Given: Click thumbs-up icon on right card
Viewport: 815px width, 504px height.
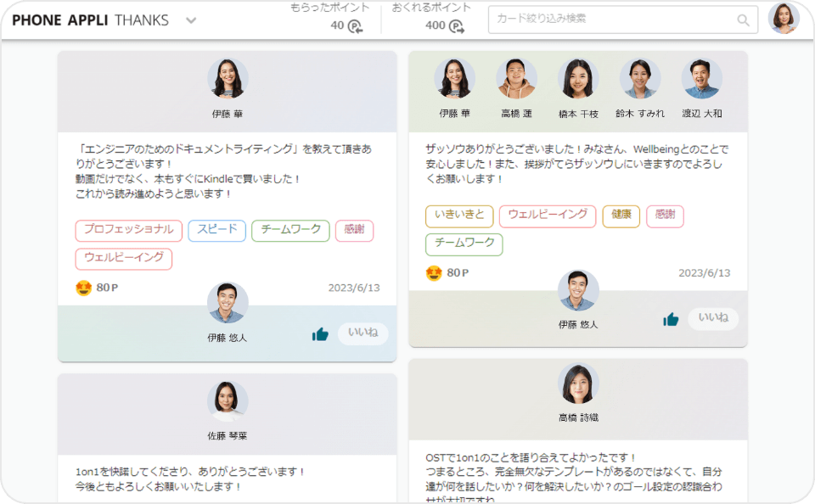Looking at the screenshot, I should (671, 319).
